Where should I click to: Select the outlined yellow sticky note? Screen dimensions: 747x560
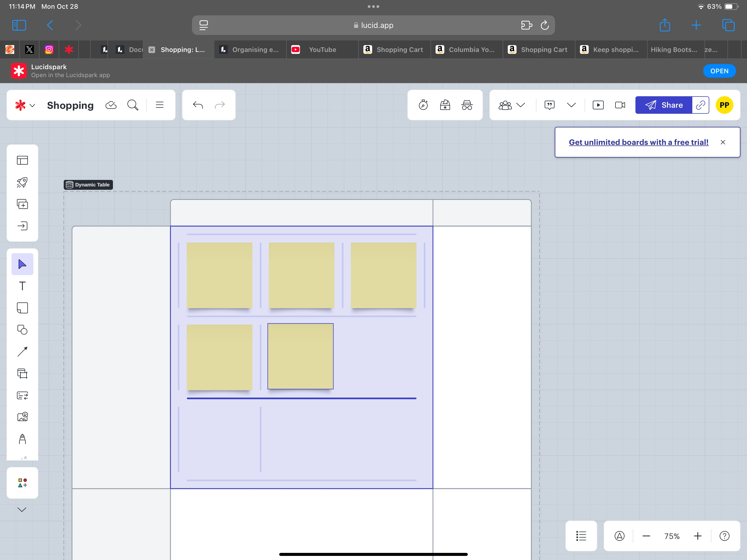pyautogui.click(x=300, y=356)
